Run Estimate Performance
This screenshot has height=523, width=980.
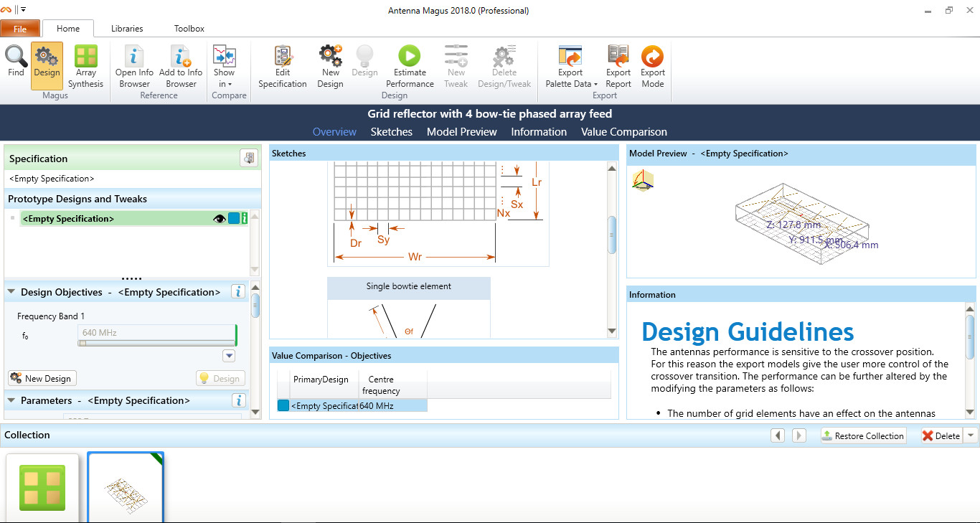(x=410, y=66)
